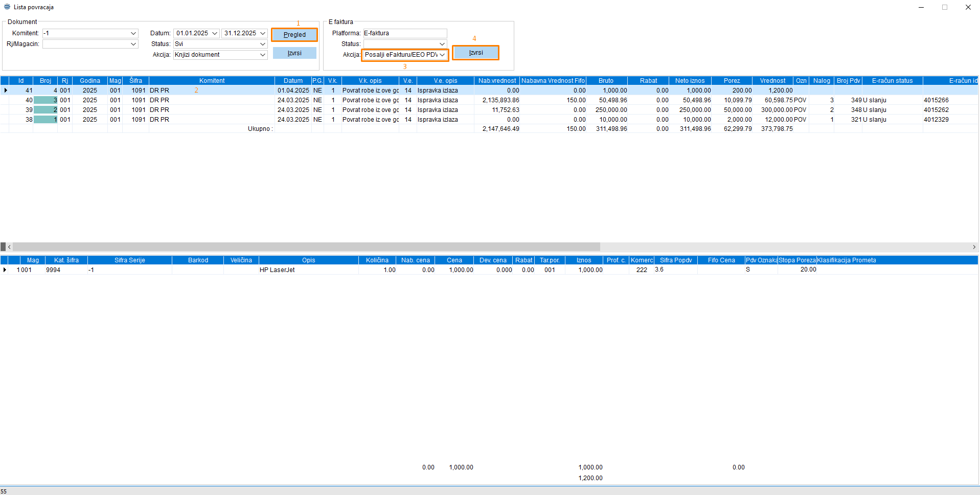Click Izvrsi button in Dokument section
Viewport: 980px width, 495px height.
click(294, 53)
